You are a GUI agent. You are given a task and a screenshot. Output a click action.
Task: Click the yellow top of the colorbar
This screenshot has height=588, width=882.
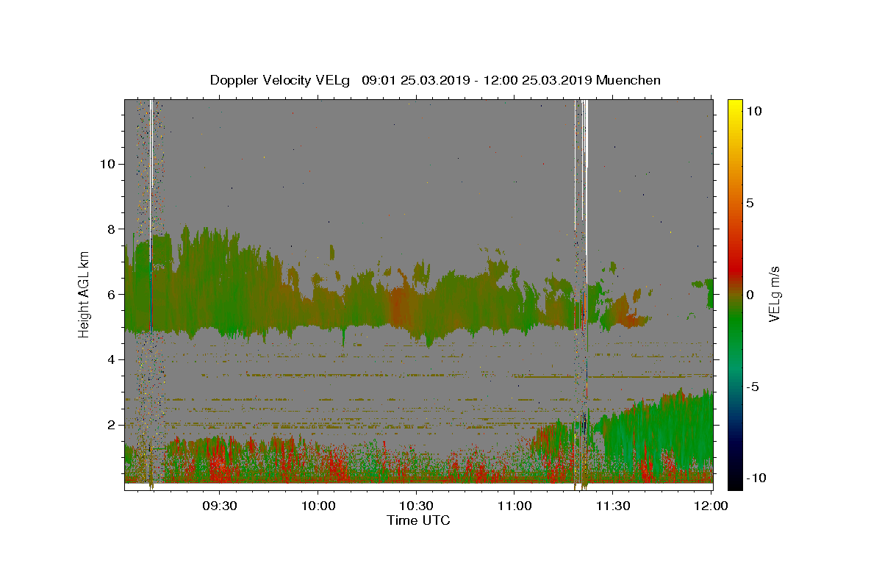click(735, 104)
